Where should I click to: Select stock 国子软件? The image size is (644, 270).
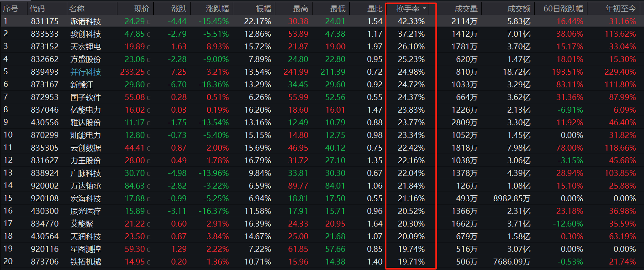[86, 97]
